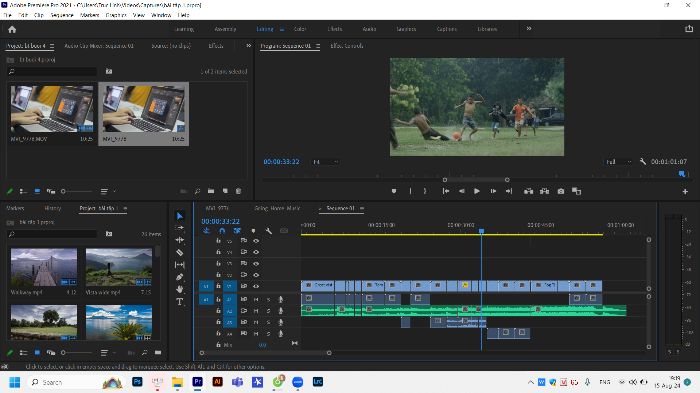This screenshot has height=393, width=700.
Task: Adjust thumbnail zoom slider in laptop clips panel
Action: click(x=77, y=191)
